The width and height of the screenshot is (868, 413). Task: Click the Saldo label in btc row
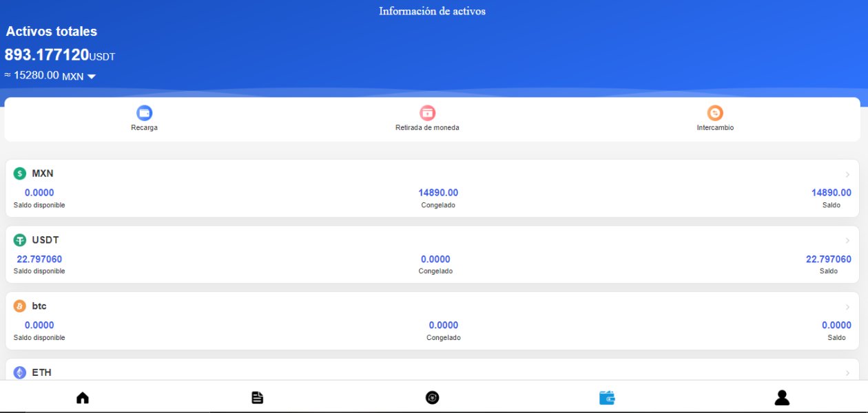(836, 338)
